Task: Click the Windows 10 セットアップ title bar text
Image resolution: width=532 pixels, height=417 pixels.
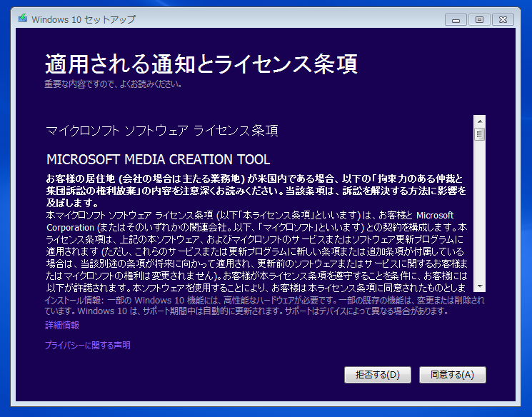Action: tap(84, 19)
